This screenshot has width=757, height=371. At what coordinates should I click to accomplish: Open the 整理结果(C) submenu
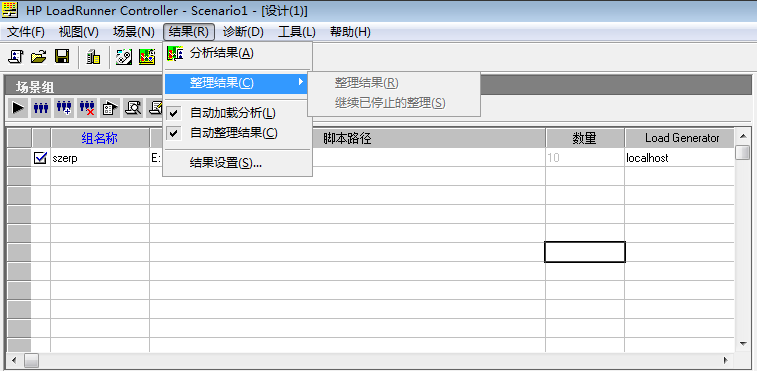237,83
